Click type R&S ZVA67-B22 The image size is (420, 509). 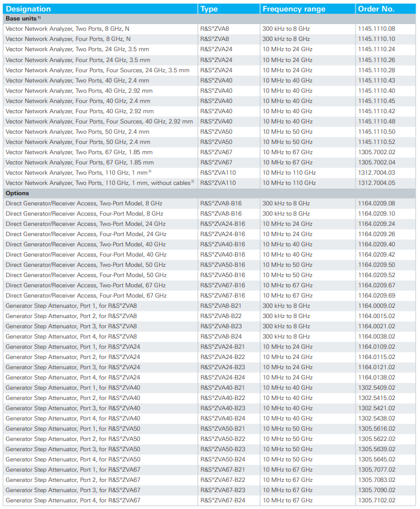pyautogui.click(x=222, y=480)
